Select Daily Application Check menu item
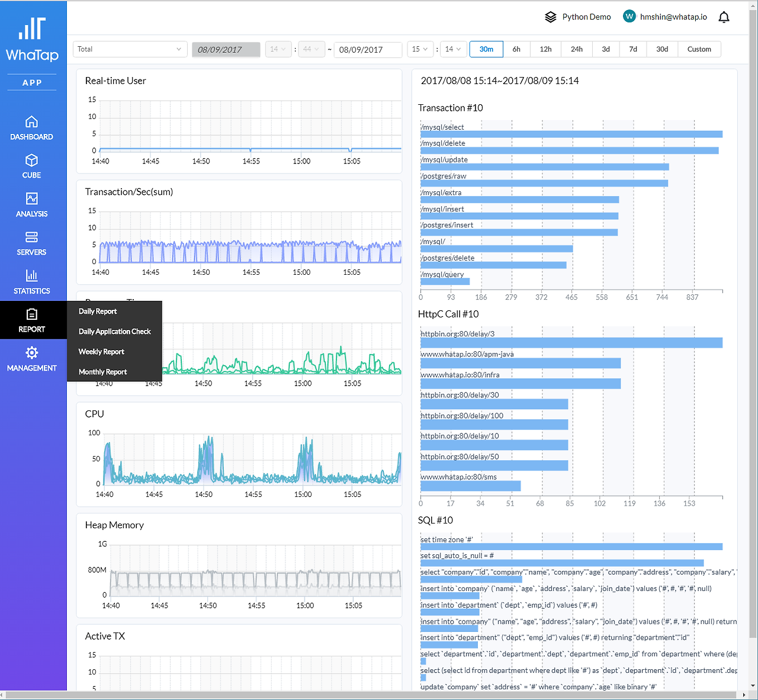Image resolution: width=758 pixels, height=700 pixels. coord(115,332)
